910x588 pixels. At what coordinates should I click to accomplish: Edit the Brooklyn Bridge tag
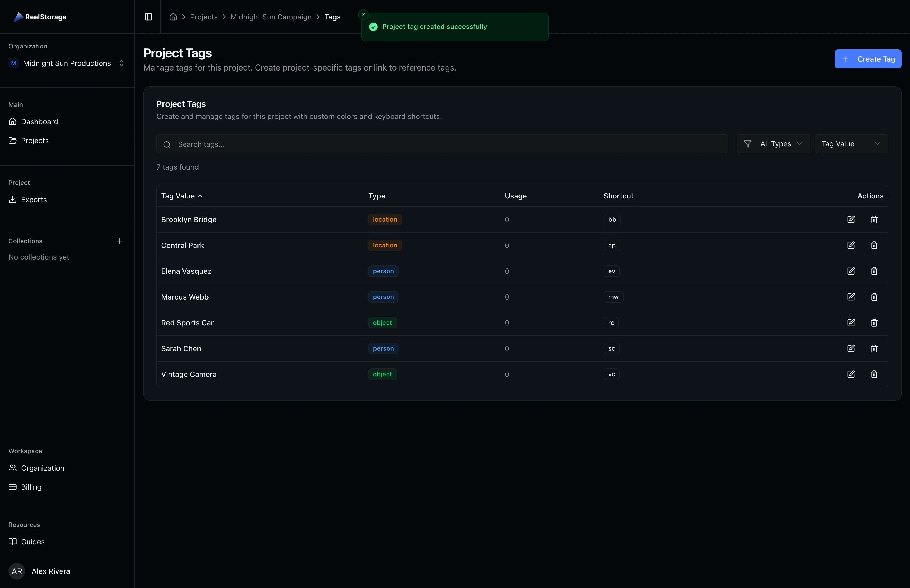(851, 220)
